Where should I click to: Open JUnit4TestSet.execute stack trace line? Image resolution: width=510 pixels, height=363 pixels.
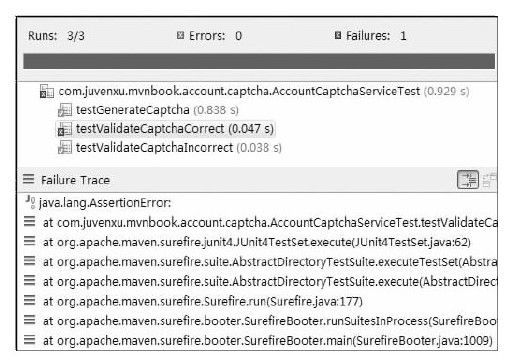tap(257, 242)
